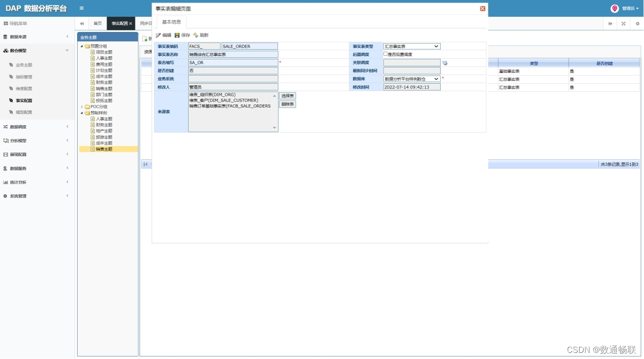Open 维度配置 in the sidebar menu
This screenshot has width=644, height=359.
(x=23, y=89)
